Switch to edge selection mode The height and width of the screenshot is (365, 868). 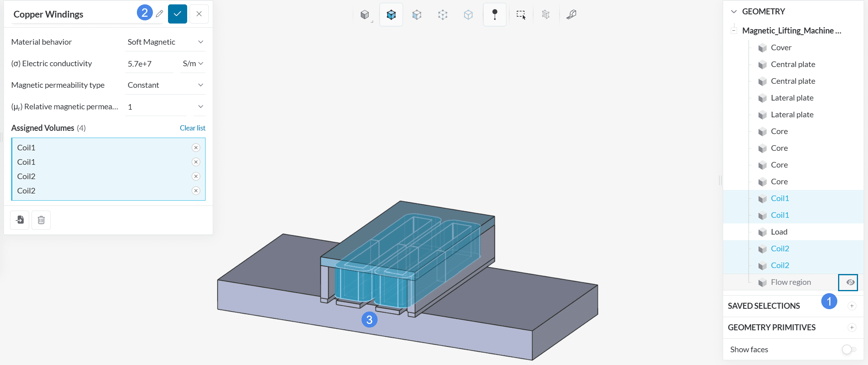[443, 15]
